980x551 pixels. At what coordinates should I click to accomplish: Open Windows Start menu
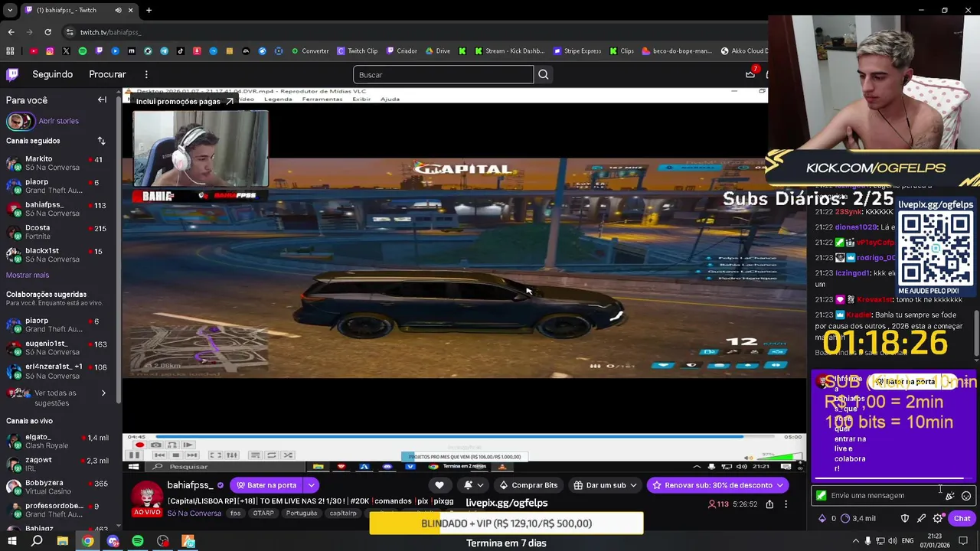[x=12, y=541]
